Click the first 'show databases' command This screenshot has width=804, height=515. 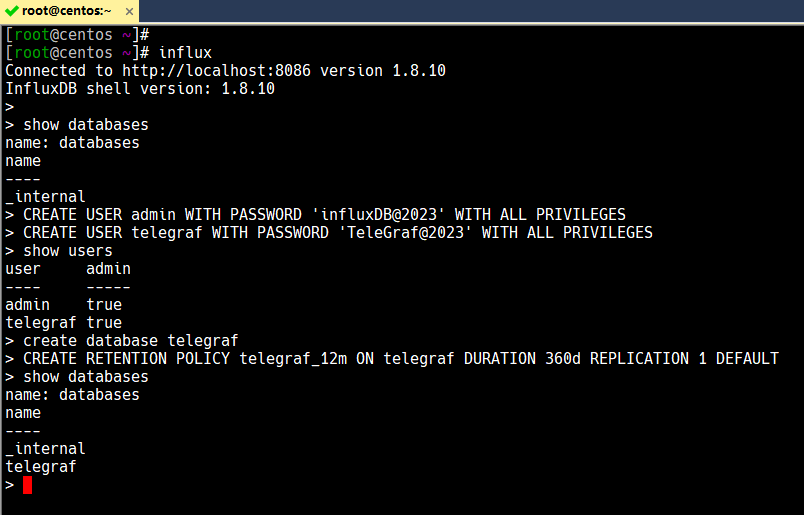[85, 125]
